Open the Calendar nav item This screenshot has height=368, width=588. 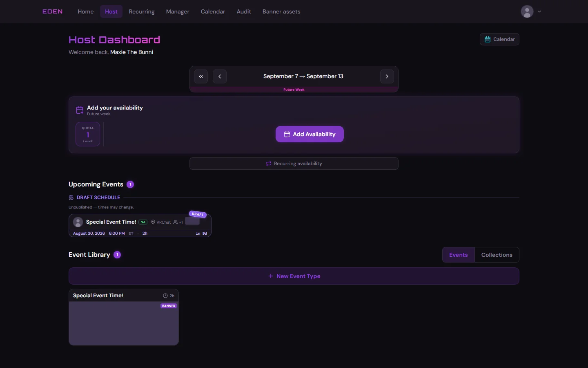213,11
